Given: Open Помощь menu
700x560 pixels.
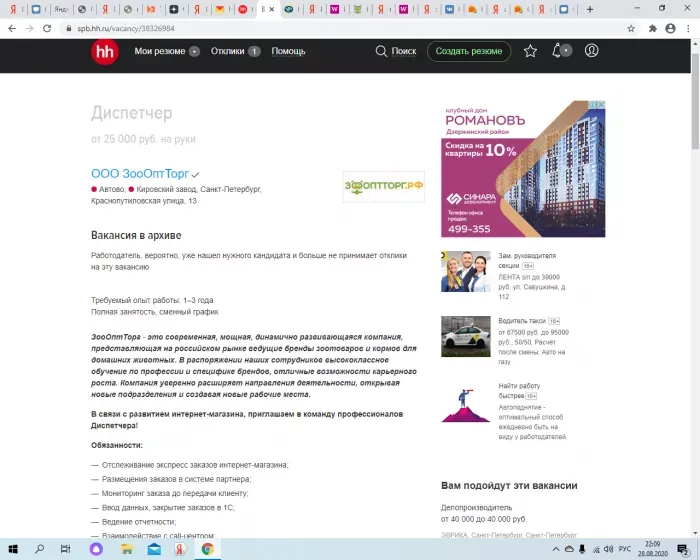Looking at the screenshot, I should (288, 51).
